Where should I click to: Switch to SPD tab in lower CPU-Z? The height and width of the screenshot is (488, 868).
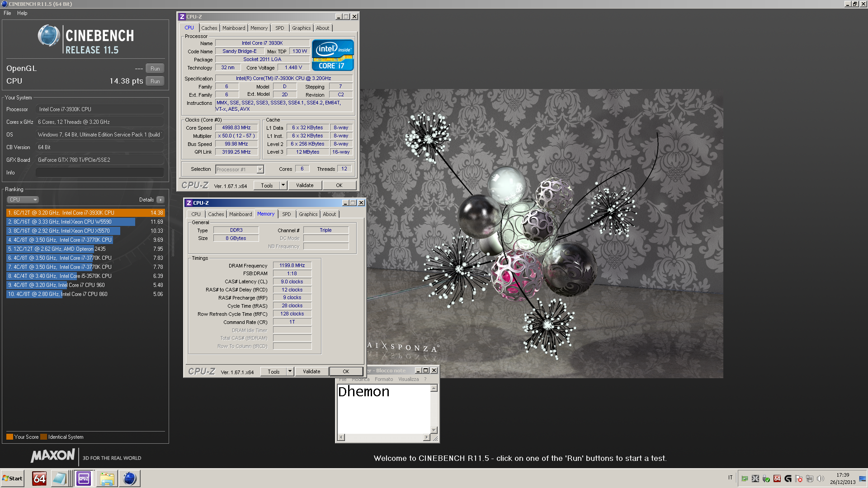287,214
